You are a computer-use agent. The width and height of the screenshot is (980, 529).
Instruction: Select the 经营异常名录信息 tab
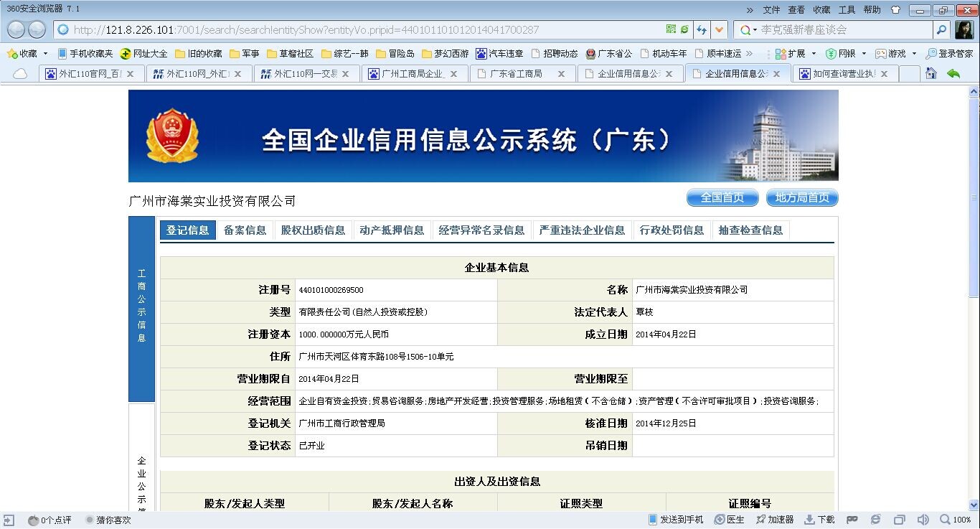point(481,230)
